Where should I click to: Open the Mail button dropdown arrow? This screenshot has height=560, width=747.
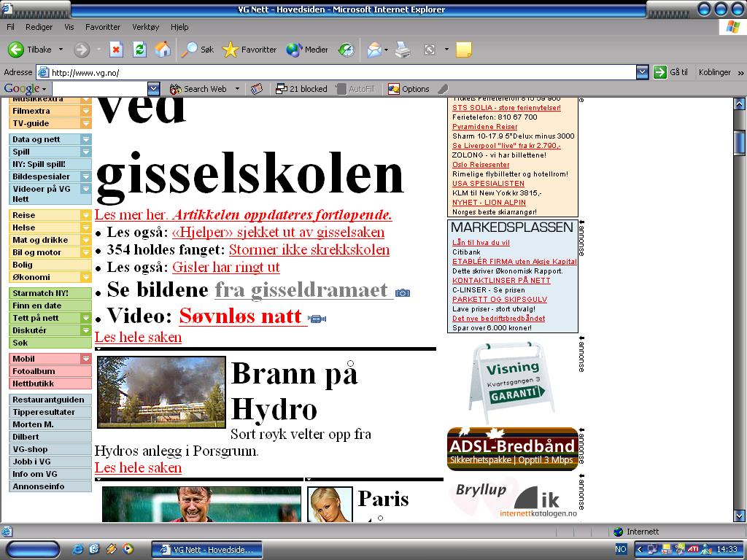coord(386,50)
